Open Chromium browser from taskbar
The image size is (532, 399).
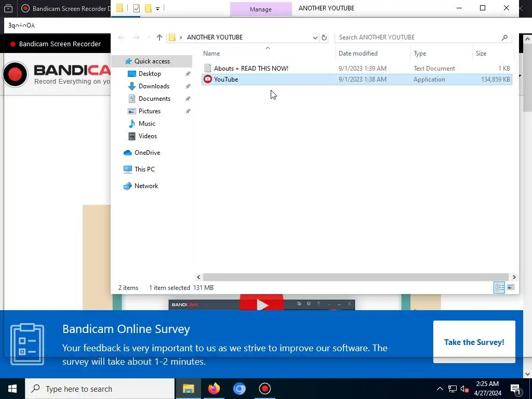click(x=239, y=389)
